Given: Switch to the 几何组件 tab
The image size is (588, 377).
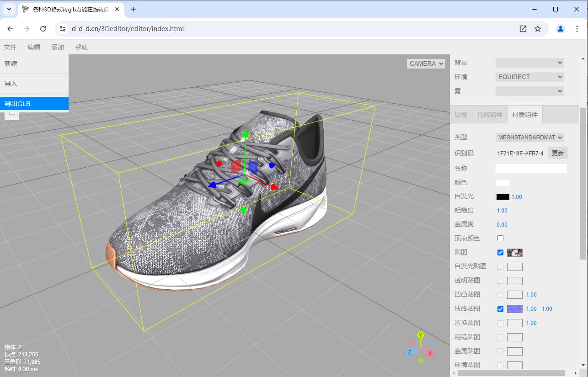Looking at the screenshot, I should click(x=489, y=115).
